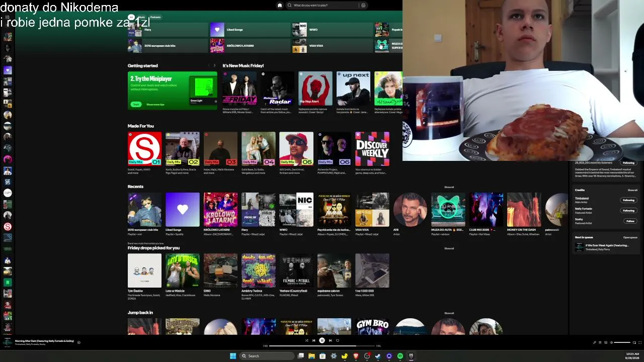Open 2010 european club hits shortcut
Viewport: 644px width, 362px height.
click(167, 46)
